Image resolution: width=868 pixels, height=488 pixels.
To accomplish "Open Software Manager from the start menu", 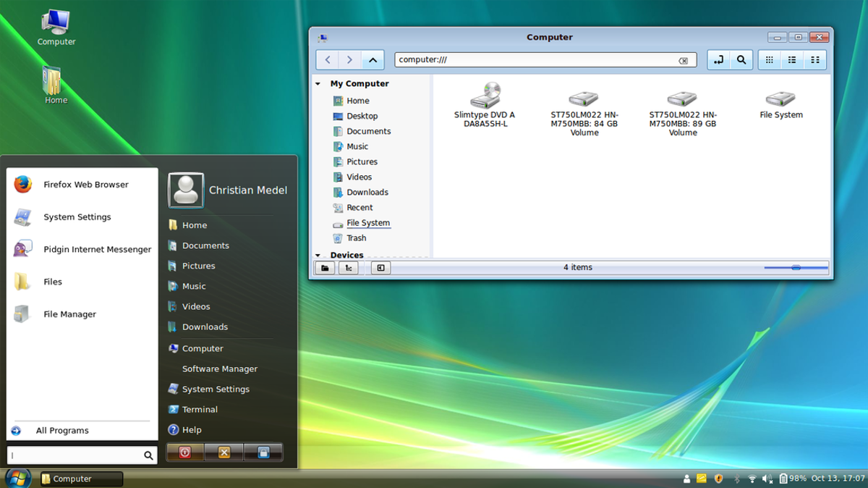I will click(x=219, y=369).
